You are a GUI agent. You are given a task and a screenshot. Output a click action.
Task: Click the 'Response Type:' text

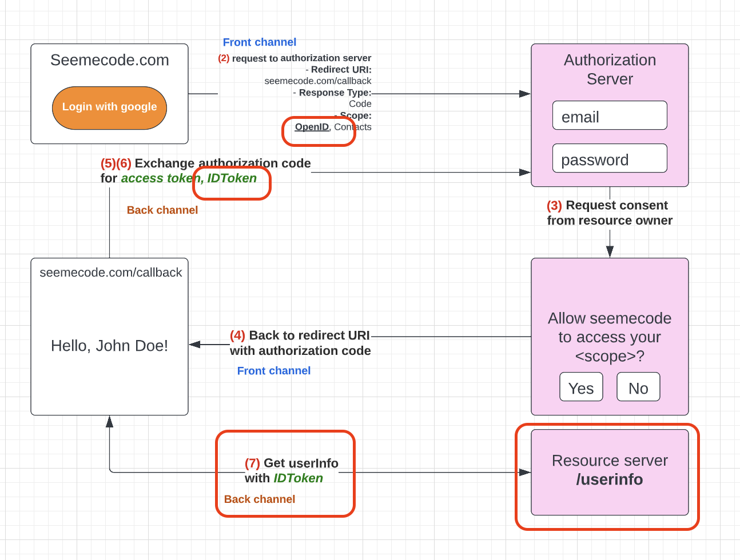[x=335, y=93]
